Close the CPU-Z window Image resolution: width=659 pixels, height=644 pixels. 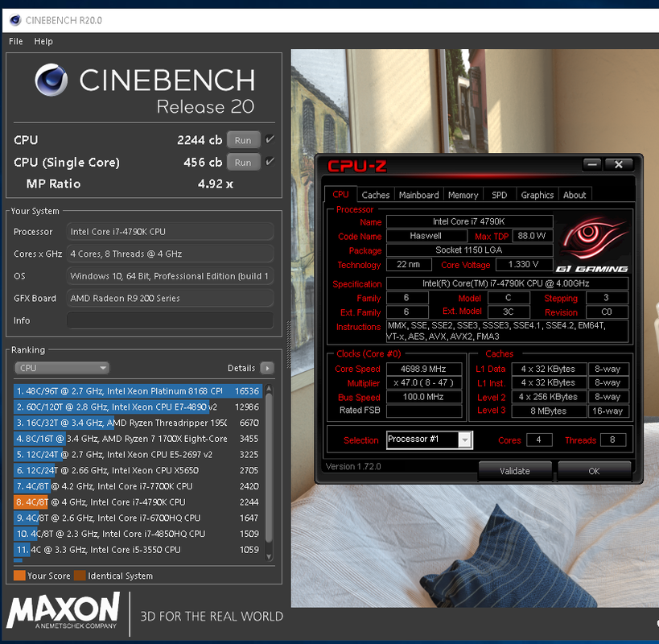pyautogui.click(x=618, y=164)
